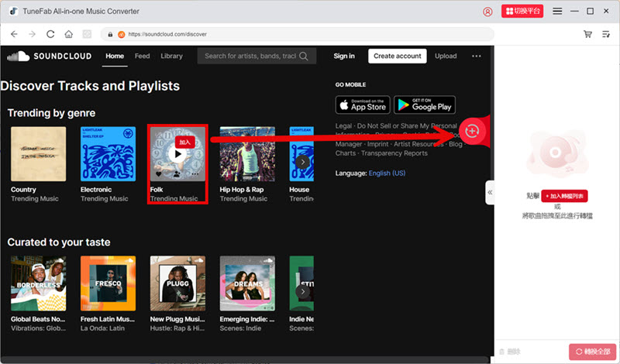Click the Imprint footer link
Image resolution: width=620 pixels, height=364 pixels.
click(x=377, y=144)
